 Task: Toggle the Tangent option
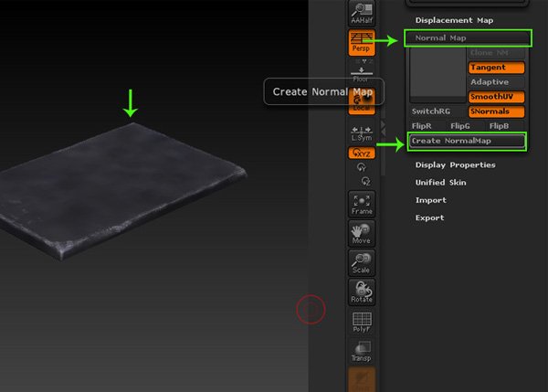pyautogui.click(x=496, y=68)
